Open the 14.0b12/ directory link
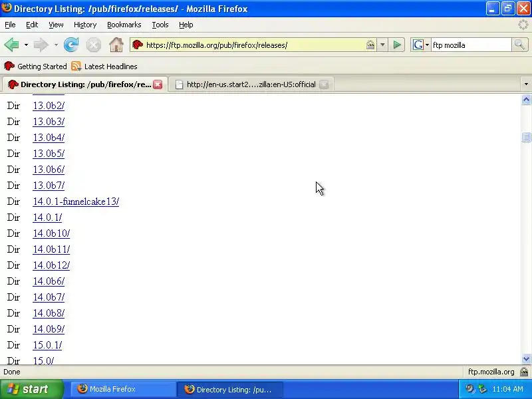Screen dimensions: 532x399 point(51,265)
